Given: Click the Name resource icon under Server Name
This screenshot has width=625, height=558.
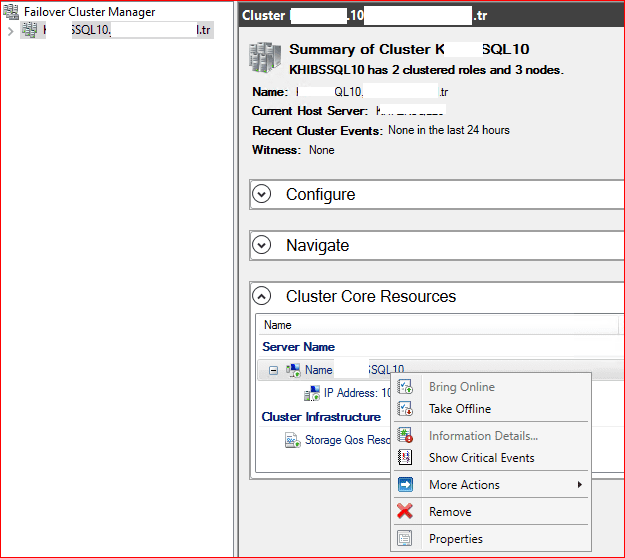Looking at the screenshot, I should [293, 370].
